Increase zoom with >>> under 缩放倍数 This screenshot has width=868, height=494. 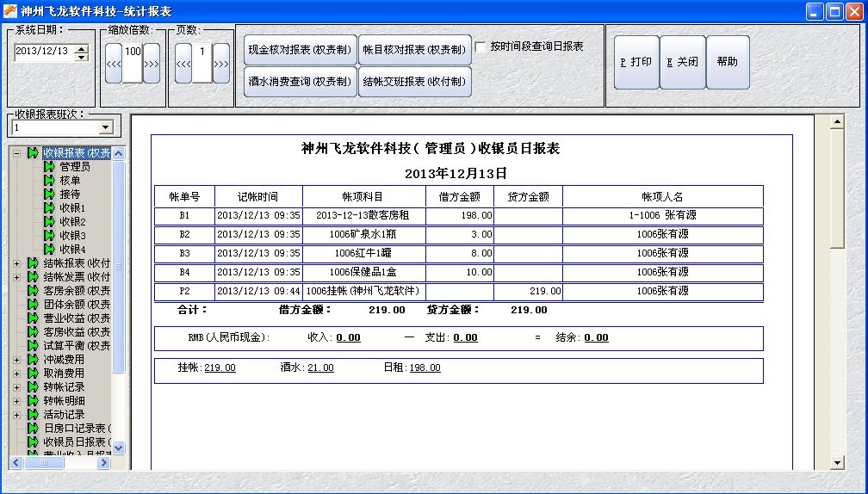click(152, 64)
